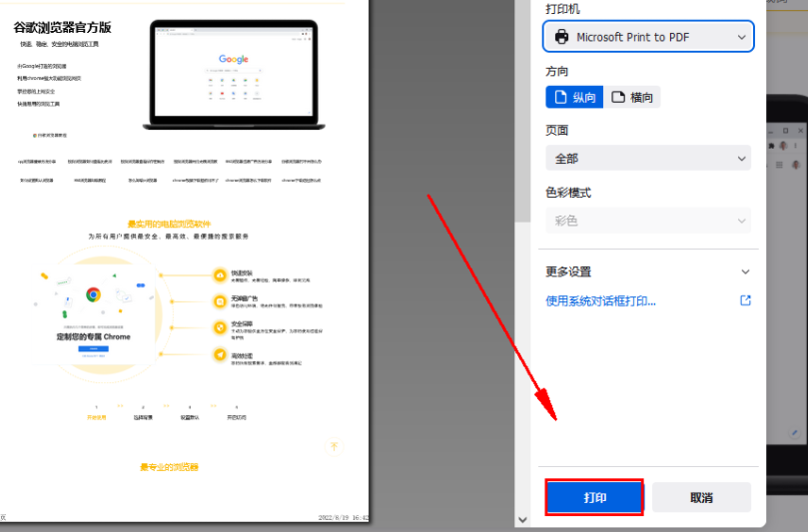Screen dimensions: 808x532
Task: Click the 快速安装 orange icon in preview
Action: pyautogui.click(x=220, y=275)
